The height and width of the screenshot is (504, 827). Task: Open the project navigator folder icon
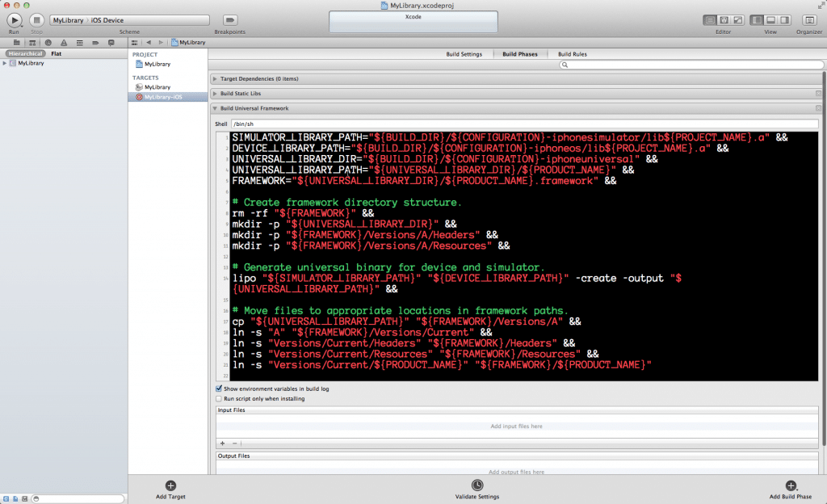[16, 43]
